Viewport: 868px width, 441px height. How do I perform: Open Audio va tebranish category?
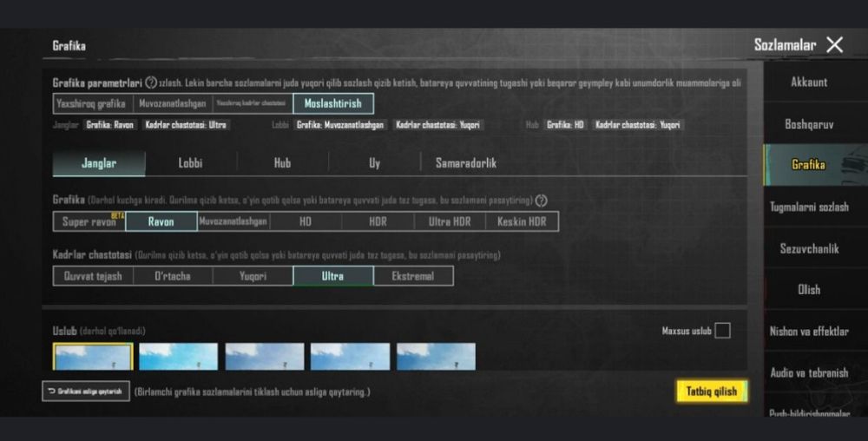pyautogui.click(x=809, y=373)
